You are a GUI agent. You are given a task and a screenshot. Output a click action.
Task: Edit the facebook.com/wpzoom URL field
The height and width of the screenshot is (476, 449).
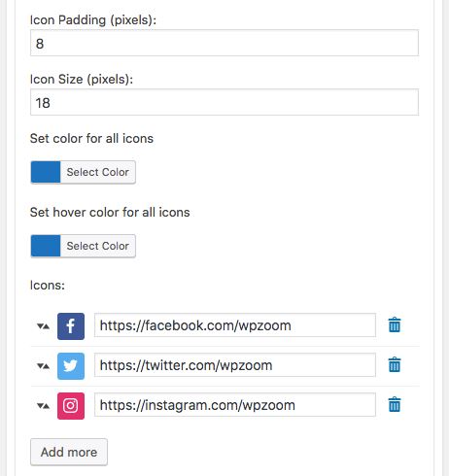coord(235,325)
